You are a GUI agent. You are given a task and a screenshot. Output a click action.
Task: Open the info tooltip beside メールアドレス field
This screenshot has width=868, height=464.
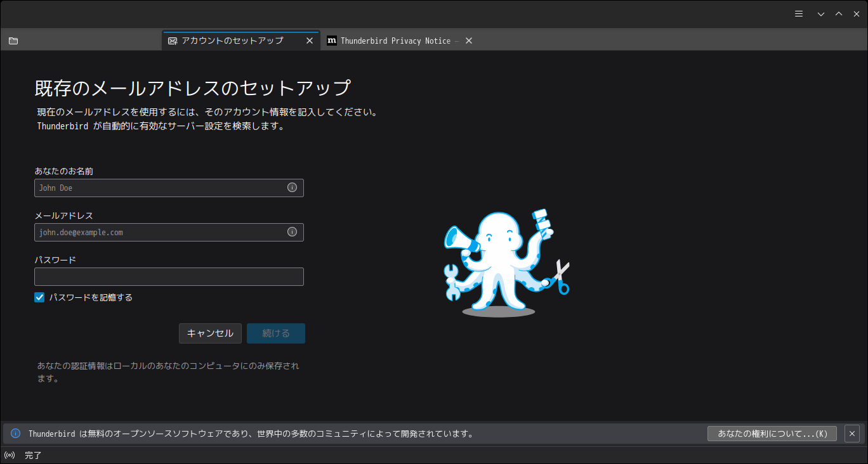pyautogui.click(x=292, y=232)
